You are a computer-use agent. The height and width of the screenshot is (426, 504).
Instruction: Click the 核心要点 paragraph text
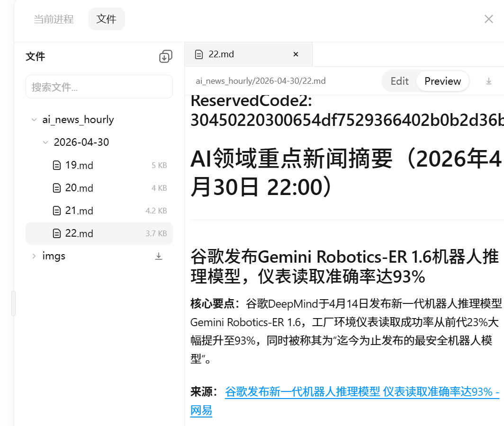click(x=346, y=331)
